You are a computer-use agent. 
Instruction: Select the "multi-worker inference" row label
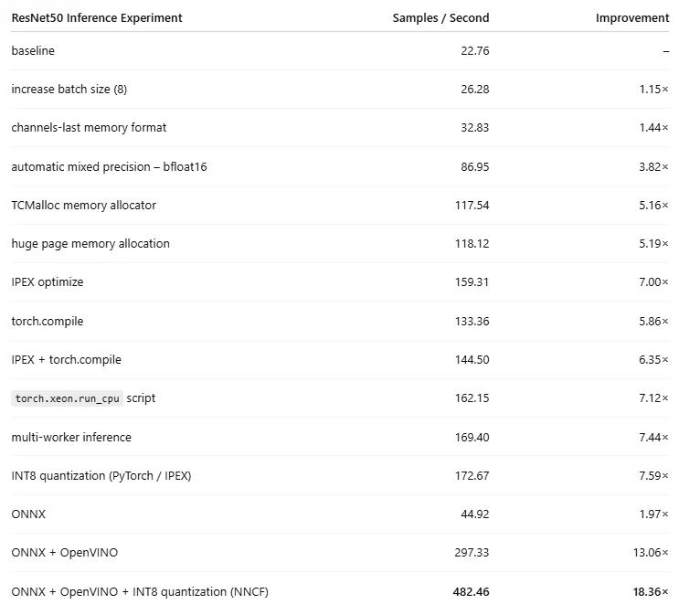point(71,438)
